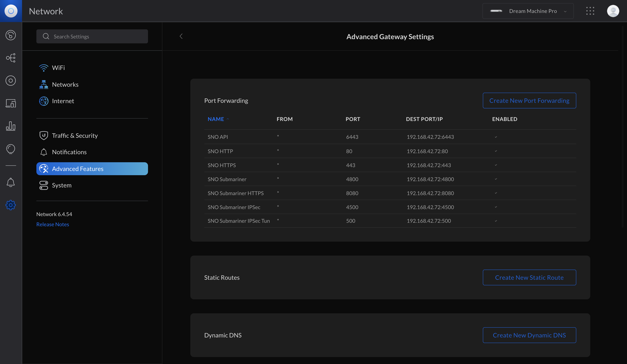The image size is (627, 364).
Task: Toggle the SNO HTTPS enabled checkmark
Action: (x=496, y=165)
